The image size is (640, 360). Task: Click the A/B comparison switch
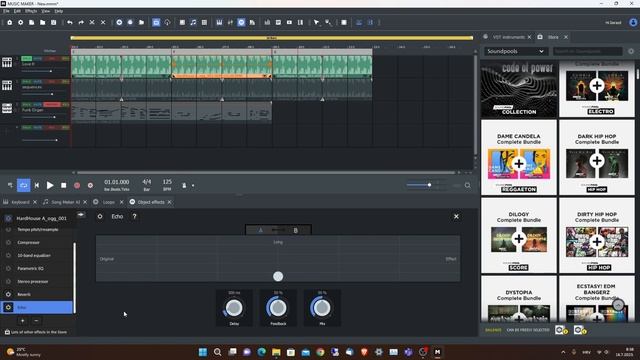click(x=278, y=230)
